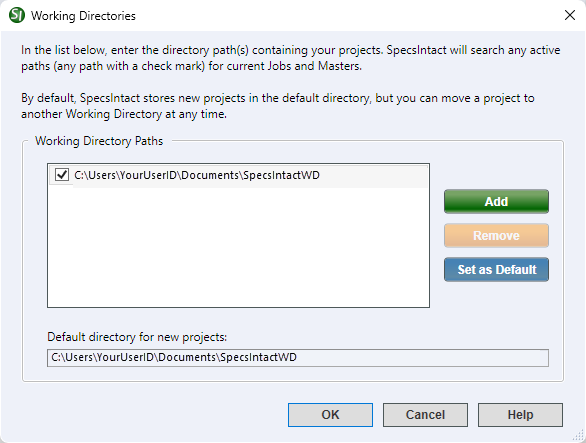Viewport: 586px width, 443px height.
Task: Dismiss changes with the Cancel button
Action: pyautogui.click(x=425, y=415)
